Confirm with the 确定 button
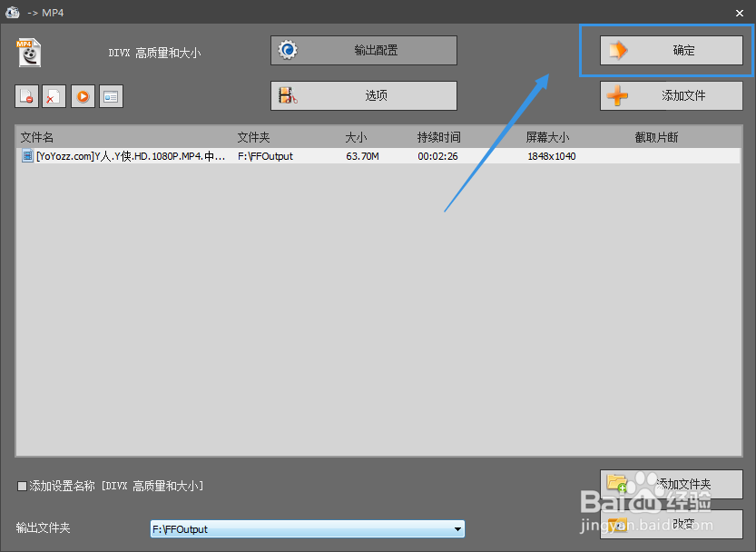 pos(672,50)
